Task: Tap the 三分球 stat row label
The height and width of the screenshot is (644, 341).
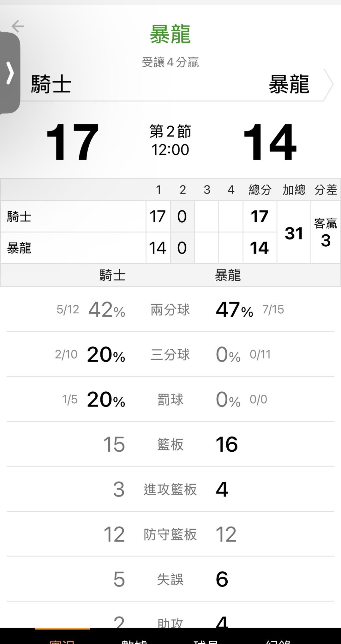Action: pyautogui.click(x=170, y=355)
